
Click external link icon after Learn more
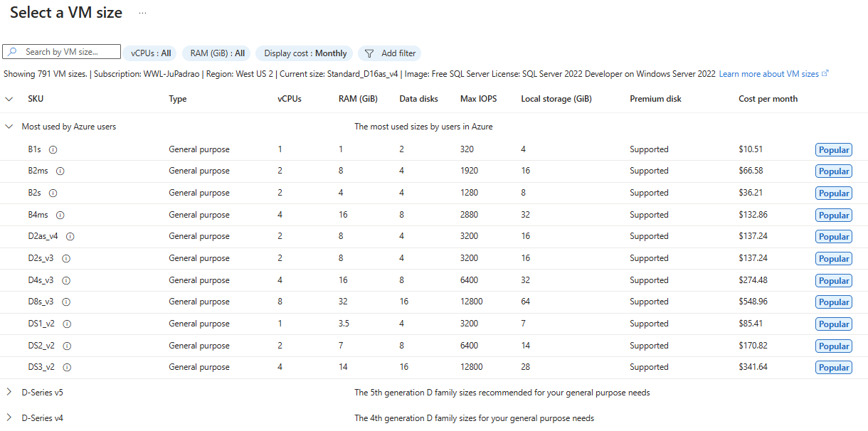click(824, 73)
